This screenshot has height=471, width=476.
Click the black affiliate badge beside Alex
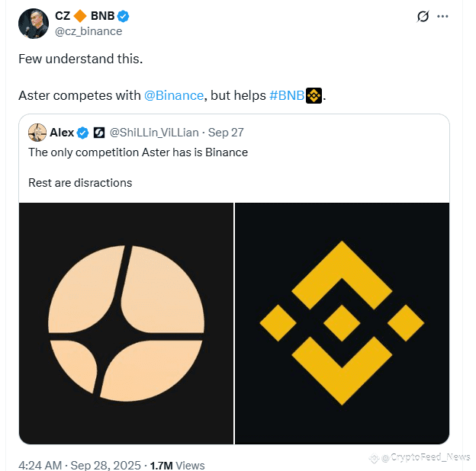tap(99, 133)
